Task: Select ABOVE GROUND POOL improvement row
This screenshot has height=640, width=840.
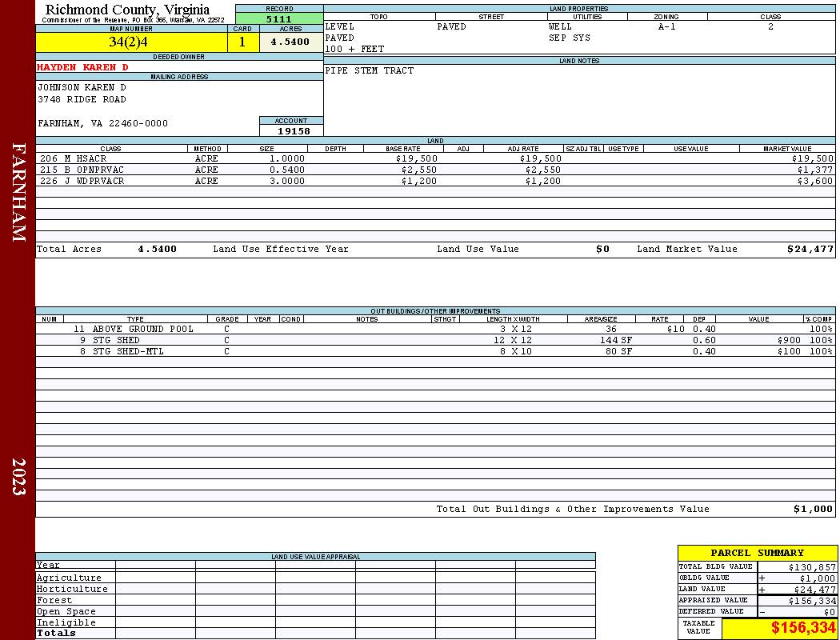Action: tap(435, 329)
